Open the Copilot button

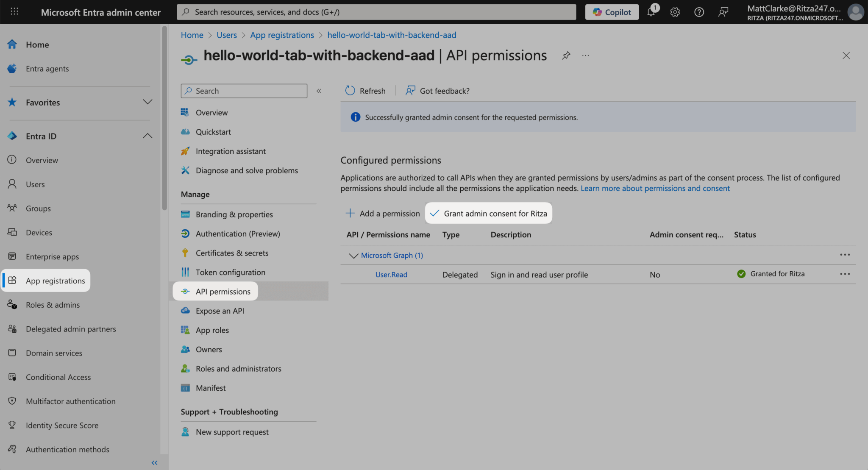pyautogui.click(x=612, y=12)
